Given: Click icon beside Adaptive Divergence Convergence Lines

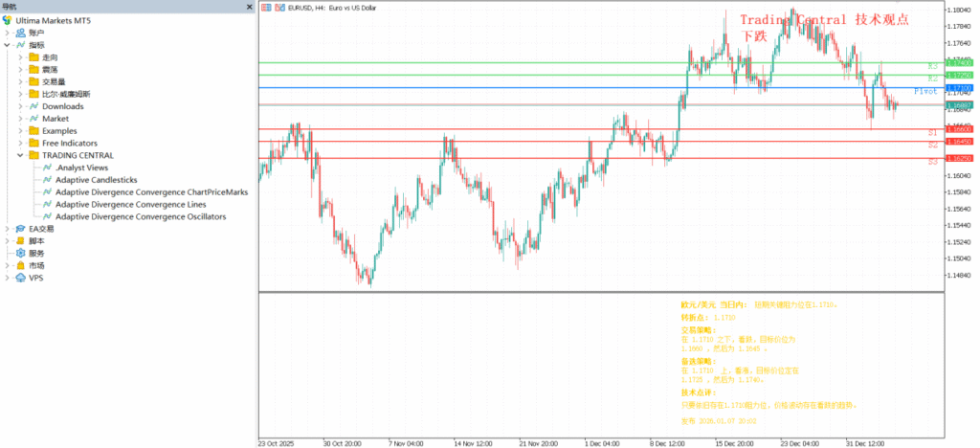Looking at the screenshot, I should (48, 204).
